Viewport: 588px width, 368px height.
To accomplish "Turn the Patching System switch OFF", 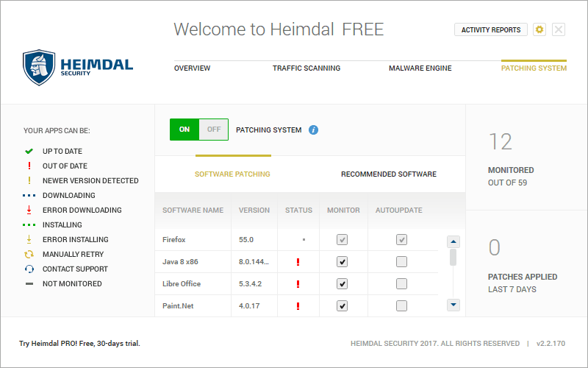I will 214,130.
